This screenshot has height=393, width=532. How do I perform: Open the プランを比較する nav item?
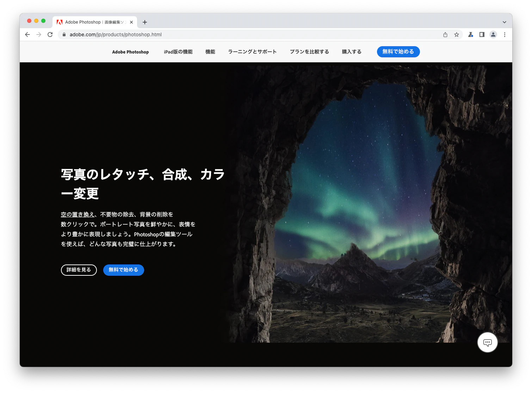pyautogui.click(x=309, y=52)
